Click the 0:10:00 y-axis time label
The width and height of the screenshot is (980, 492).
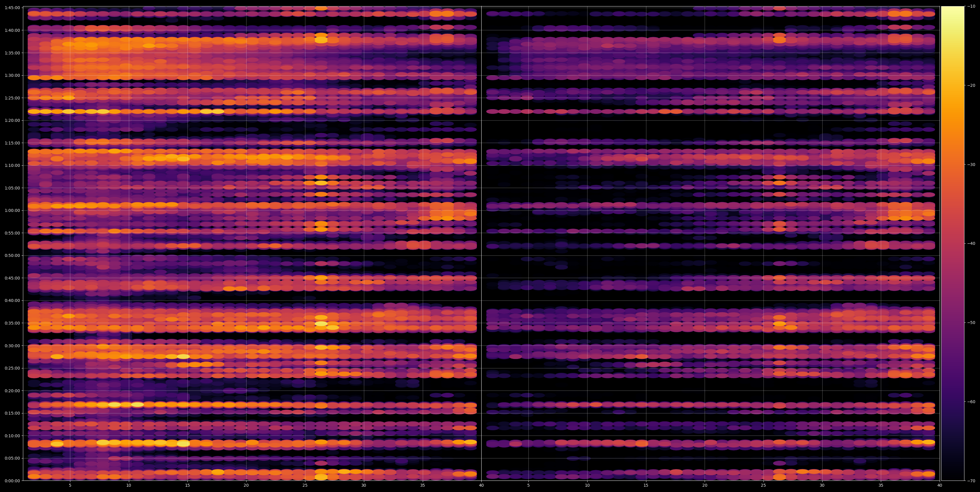point(12,436)
